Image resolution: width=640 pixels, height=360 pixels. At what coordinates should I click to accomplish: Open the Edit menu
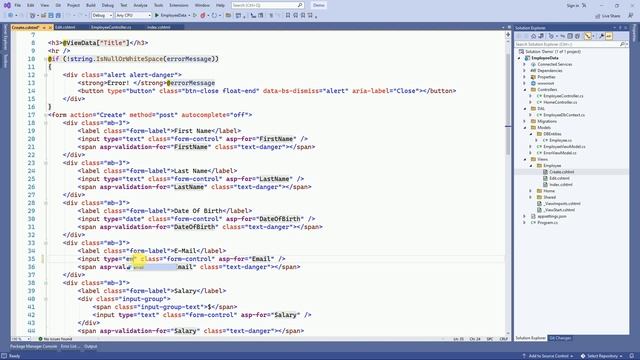pyautogui.click(x=31, y=5)
